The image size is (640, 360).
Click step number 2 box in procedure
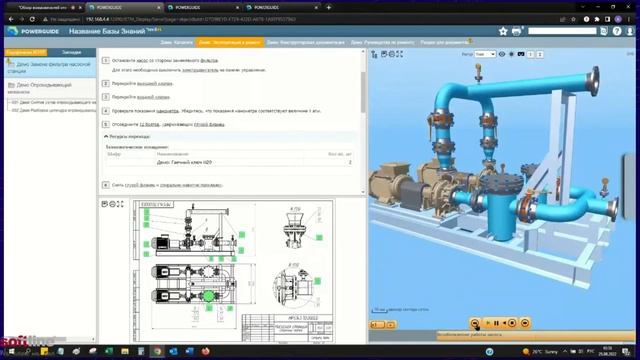106,83
